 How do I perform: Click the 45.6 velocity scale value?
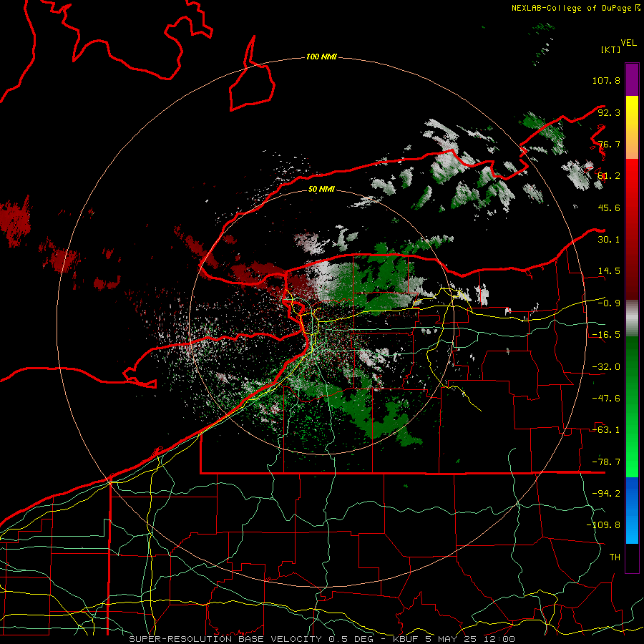609,208
